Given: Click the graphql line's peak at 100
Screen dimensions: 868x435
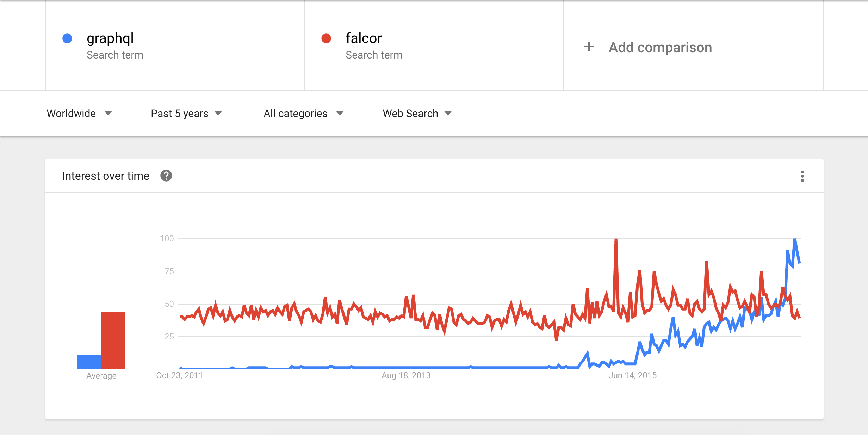Looking at the screenshot, I should pos(795,240).
